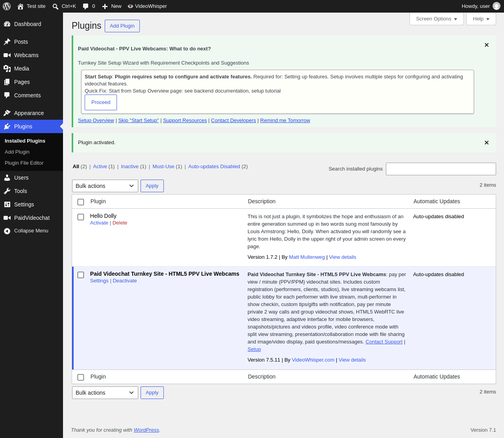Click the Search installed plugins field

click(x=441, y=169)
